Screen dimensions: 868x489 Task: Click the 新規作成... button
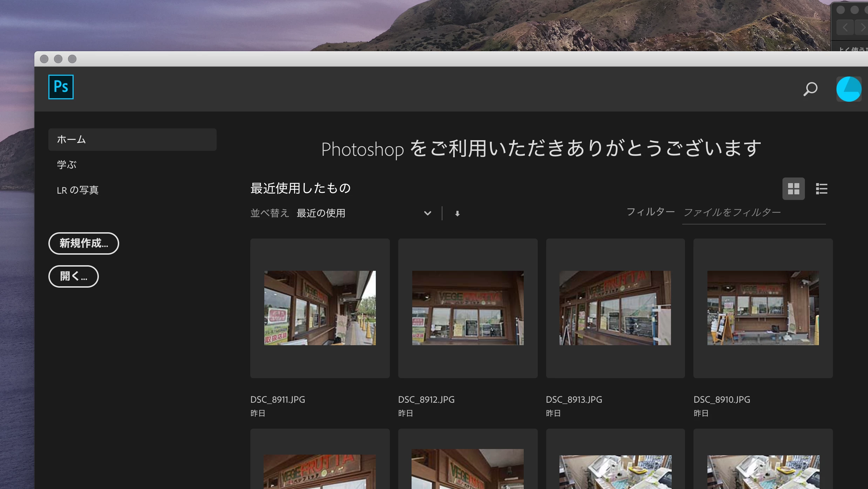(x=83, y=243)
